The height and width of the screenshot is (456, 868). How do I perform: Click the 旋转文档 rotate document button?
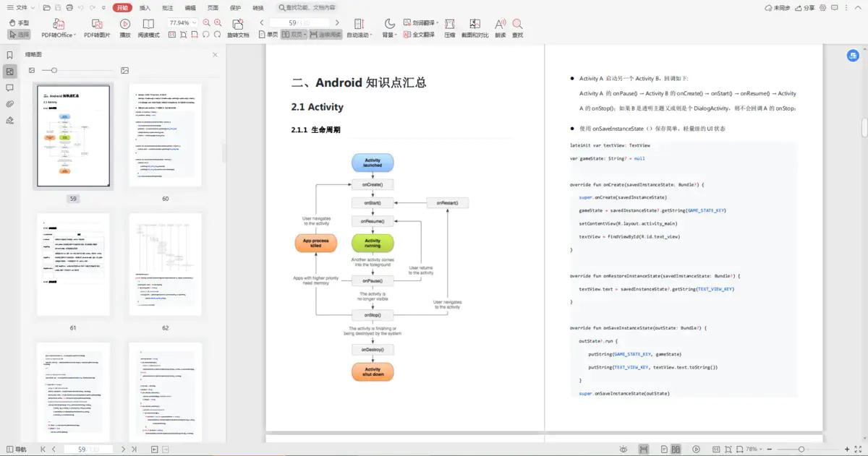[x=237, y=28]
